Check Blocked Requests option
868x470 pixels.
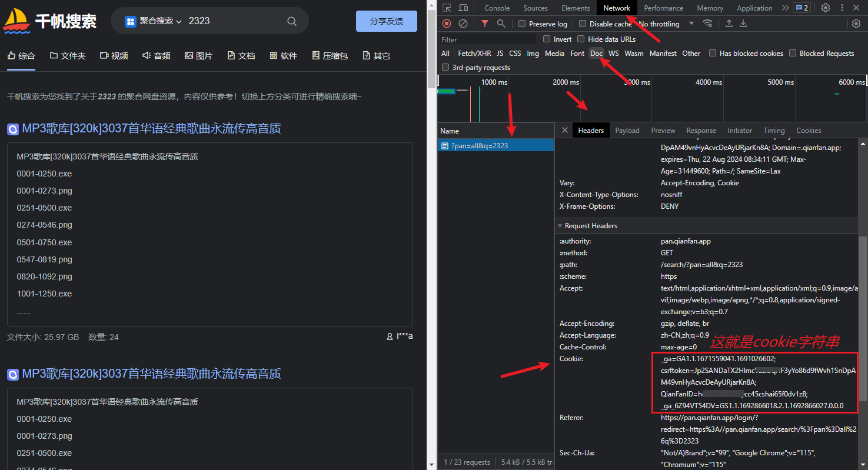793,53
